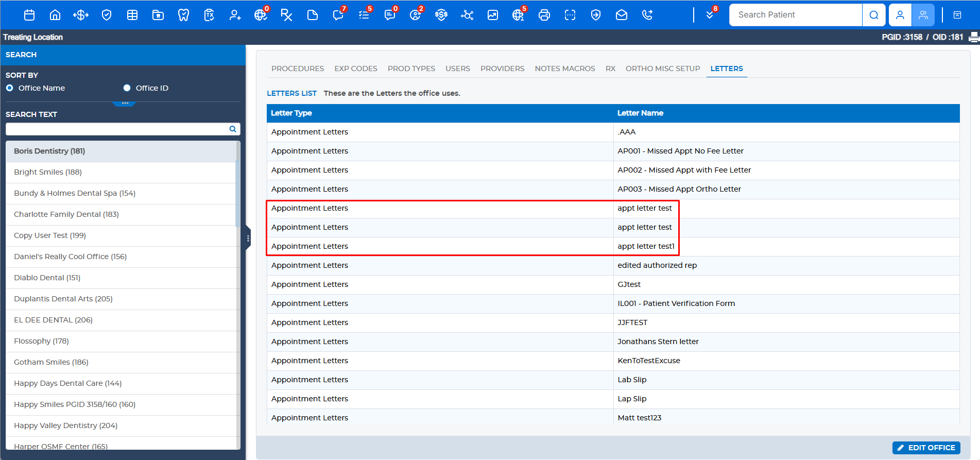
Task: Open the trending chart report icon
Action: coord(493,15)
